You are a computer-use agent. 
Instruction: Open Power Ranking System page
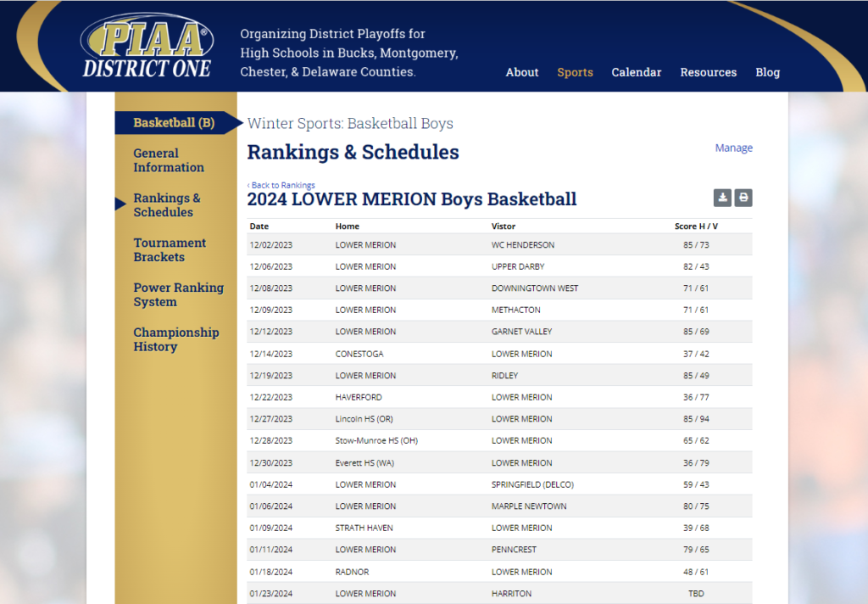(x=178, y=295)
